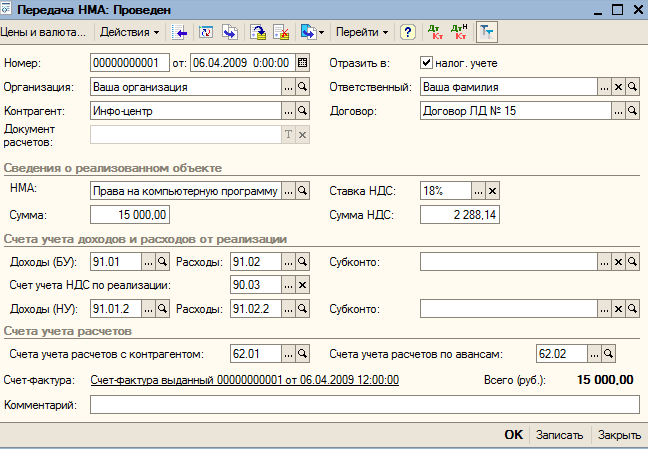The height and width of the screenshot is (449, 648).
Task: Select Ответственный via ellipsis button
Action: point(604,87)
